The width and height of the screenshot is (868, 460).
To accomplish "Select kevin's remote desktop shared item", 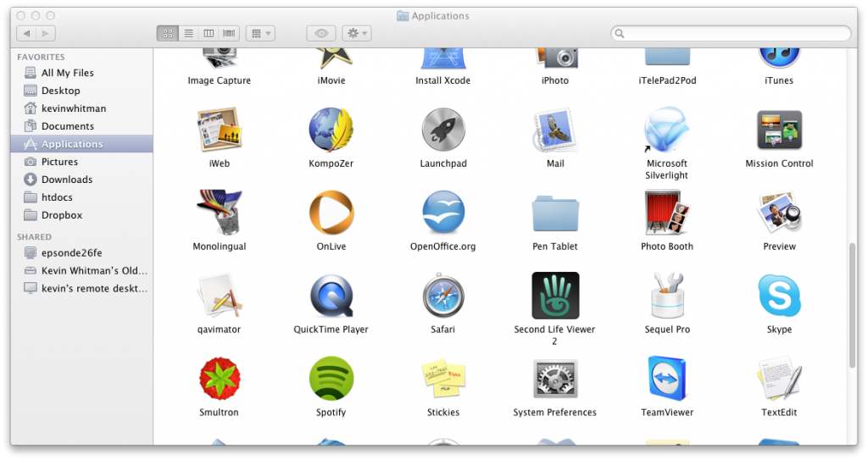I will (82, 288).
